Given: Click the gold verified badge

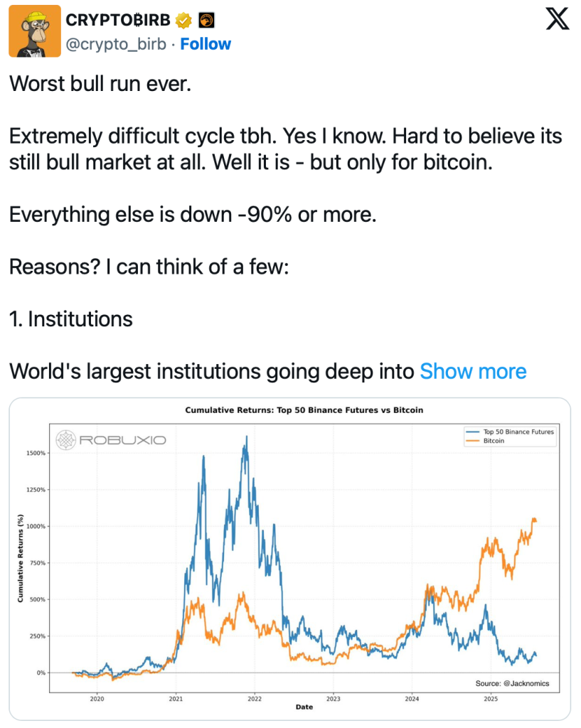Looking at the screenshot, I should (x=183, y=21).
